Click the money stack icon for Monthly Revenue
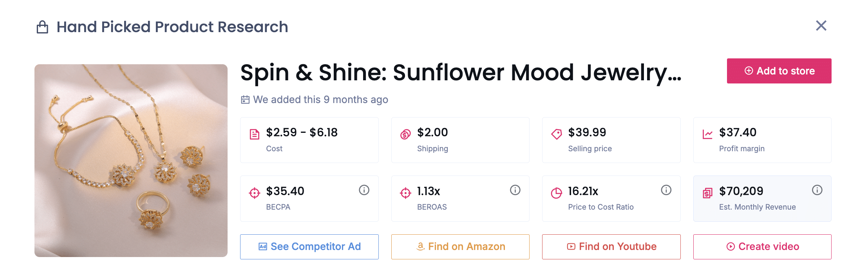Viewport: 868px width, 268px height. click(707, 192)
